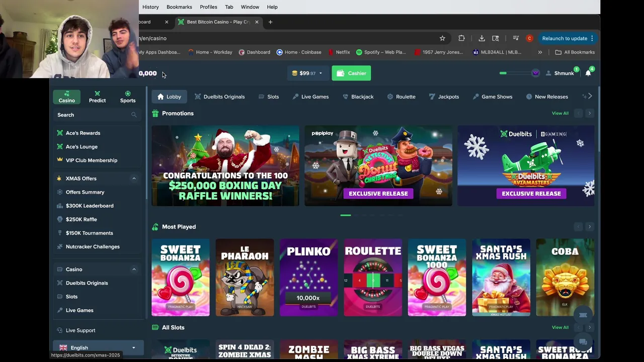Open the Boxing Day Raffle promotion banner

click(225, 166)
